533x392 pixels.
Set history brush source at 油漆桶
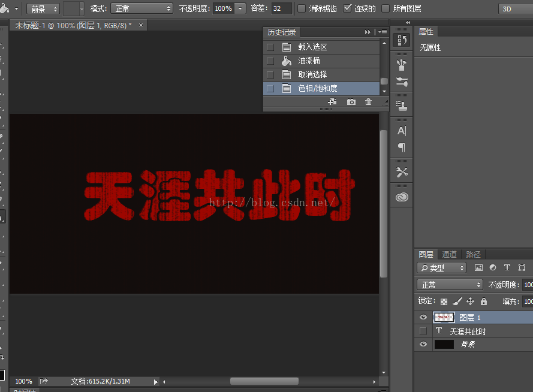coord(270,61)
